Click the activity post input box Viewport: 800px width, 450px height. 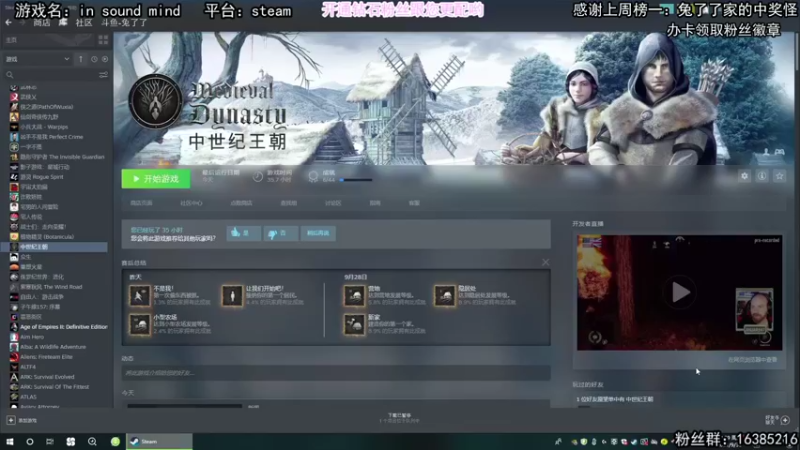pos(336,373)
